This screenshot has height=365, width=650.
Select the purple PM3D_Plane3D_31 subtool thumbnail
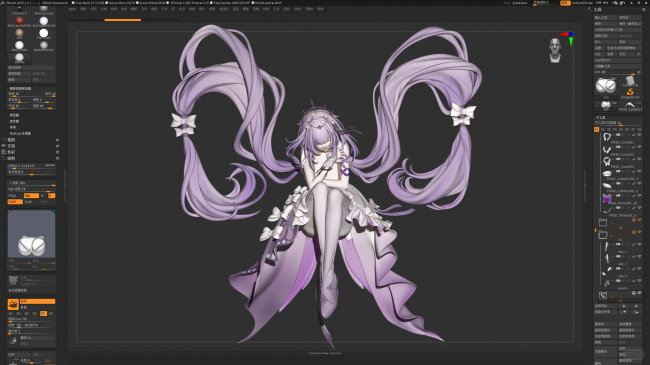coord(606,198)
